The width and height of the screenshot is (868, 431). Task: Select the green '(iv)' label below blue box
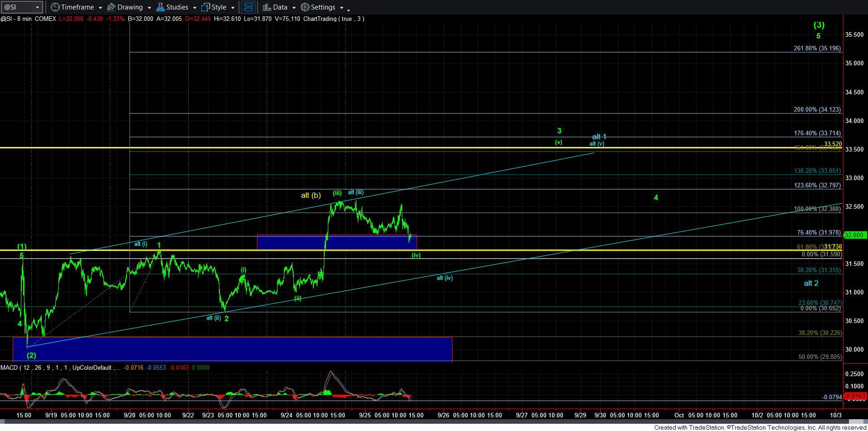pos(416,255)
